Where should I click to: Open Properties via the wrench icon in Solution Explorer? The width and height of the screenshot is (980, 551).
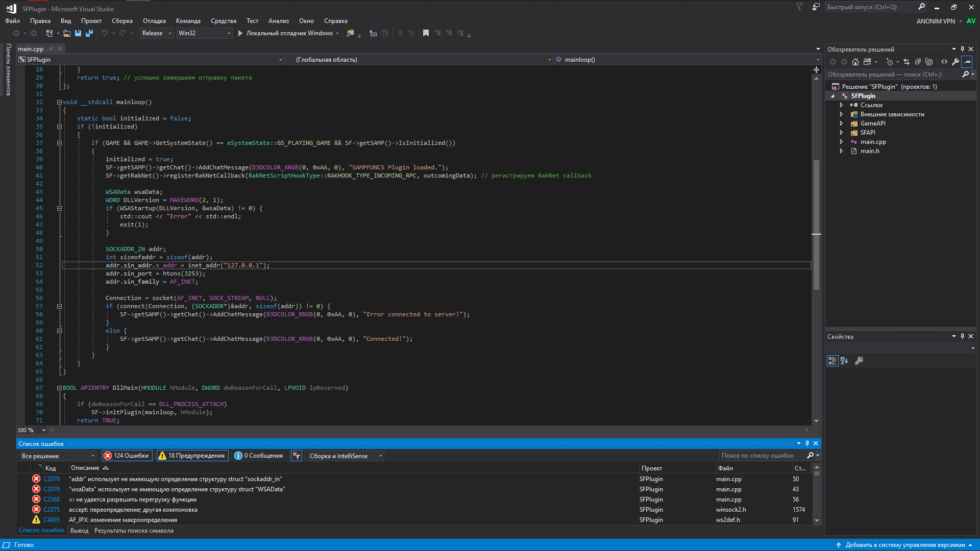[x=955, y=62]
